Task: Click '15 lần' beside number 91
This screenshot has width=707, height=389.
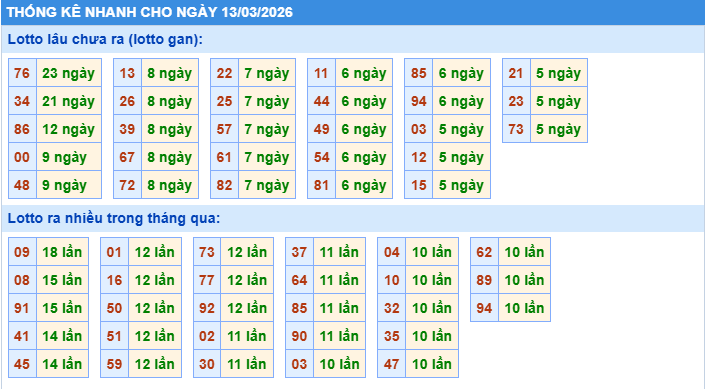Action: pos(62,308)
